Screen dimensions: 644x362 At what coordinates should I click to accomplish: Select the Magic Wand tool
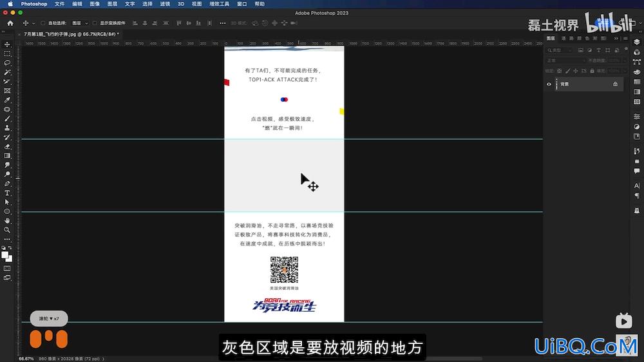(7, 72)
